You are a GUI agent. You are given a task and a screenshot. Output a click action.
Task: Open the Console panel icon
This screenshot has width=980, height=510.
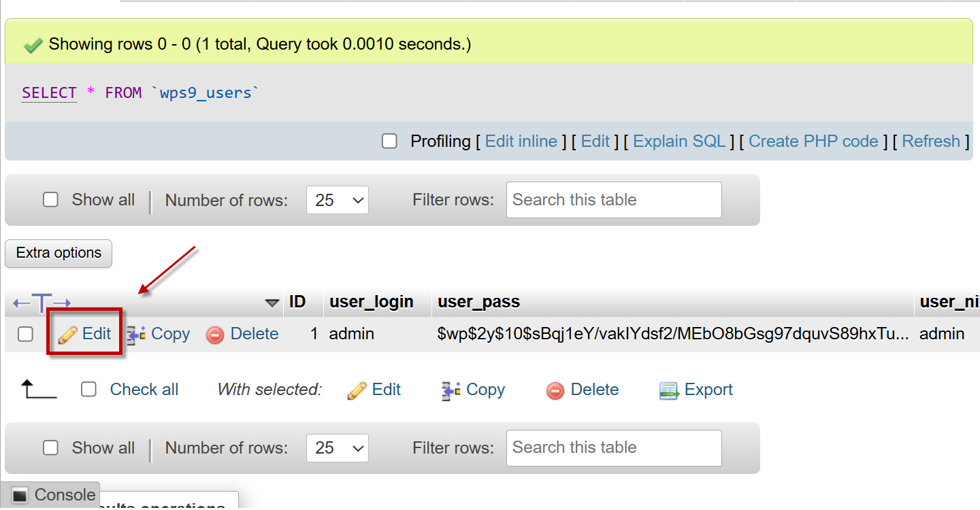20,496
